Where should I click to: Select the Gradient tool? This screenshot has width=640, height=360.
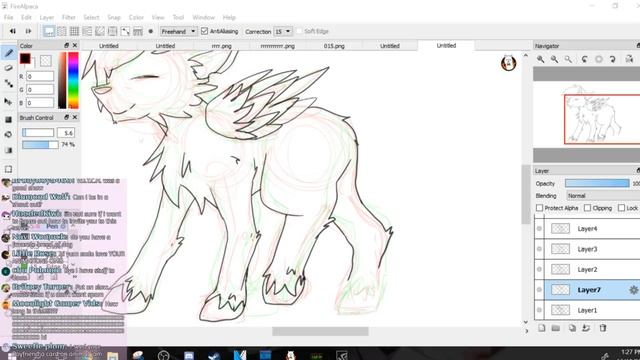pyautogui.click(x=9, y=151)
